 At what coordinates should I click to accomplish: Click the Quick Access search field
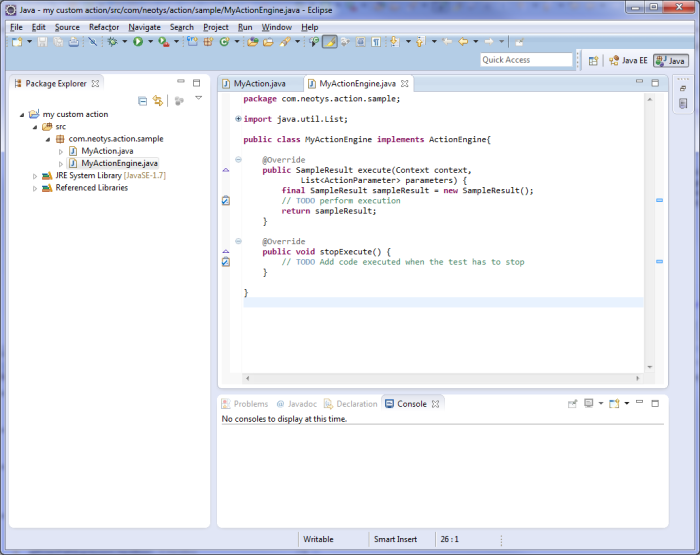tap(526, 60)
